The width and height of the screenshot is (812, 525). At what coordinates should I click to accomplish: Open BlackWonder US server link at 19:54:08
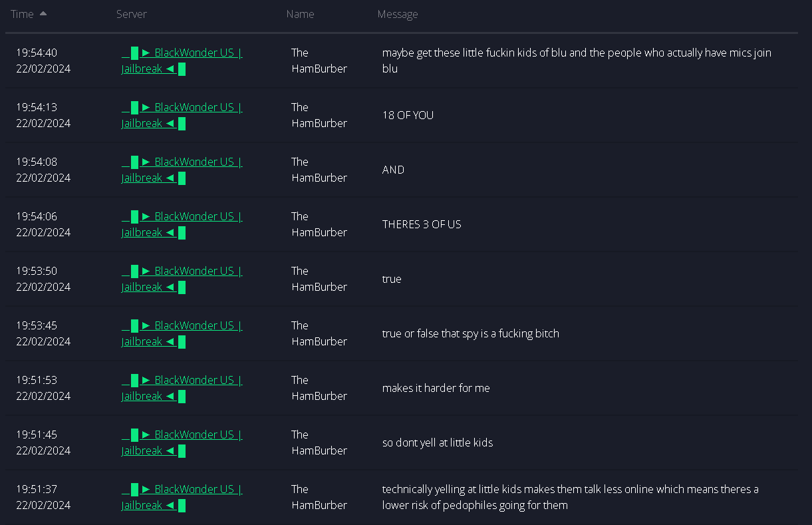(x=182, y=170)
